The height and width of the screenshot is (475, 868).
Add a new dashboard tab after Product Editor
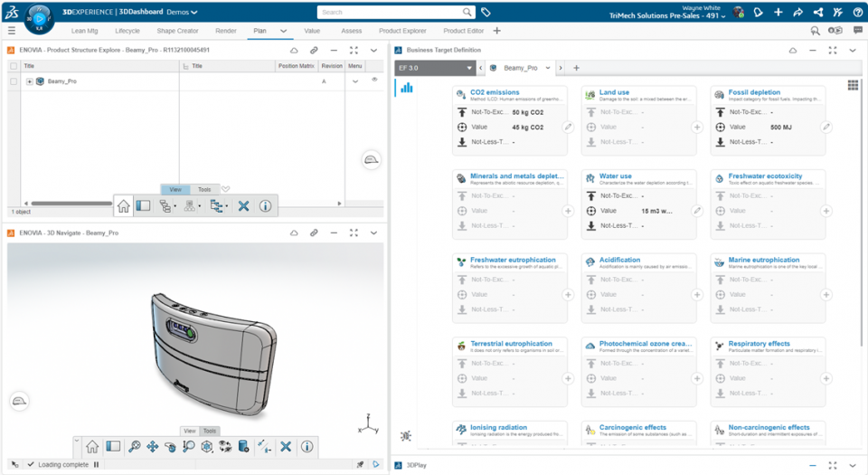496,31
